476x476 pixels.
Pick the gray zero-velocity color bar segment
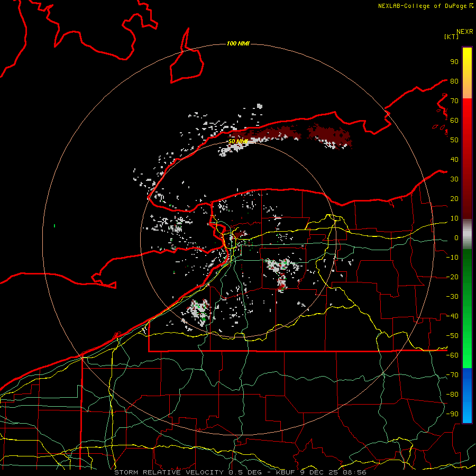[x=467, y=235]
